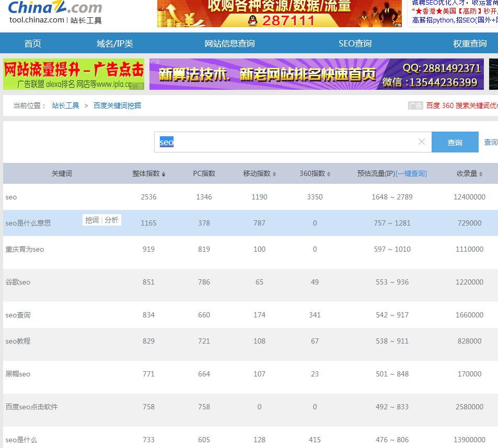
Task: Open the SEO查询 menu
Action: tap(355, 43)
